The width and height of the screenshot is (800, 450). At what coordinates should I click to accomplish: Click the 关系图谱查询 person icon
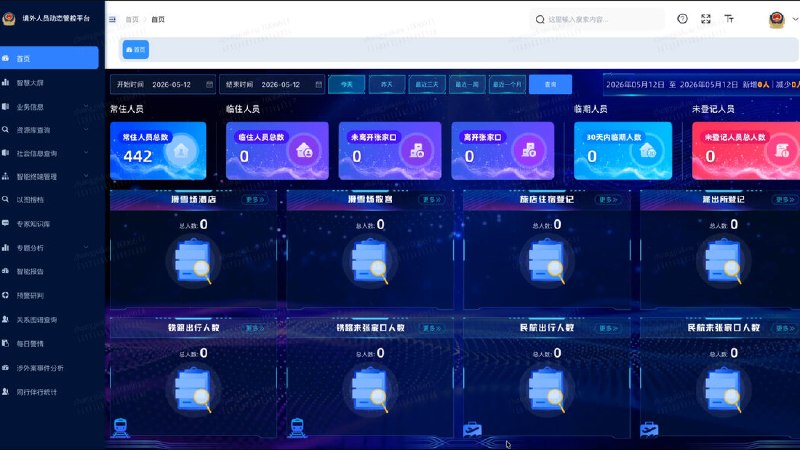tap(5, 319)
